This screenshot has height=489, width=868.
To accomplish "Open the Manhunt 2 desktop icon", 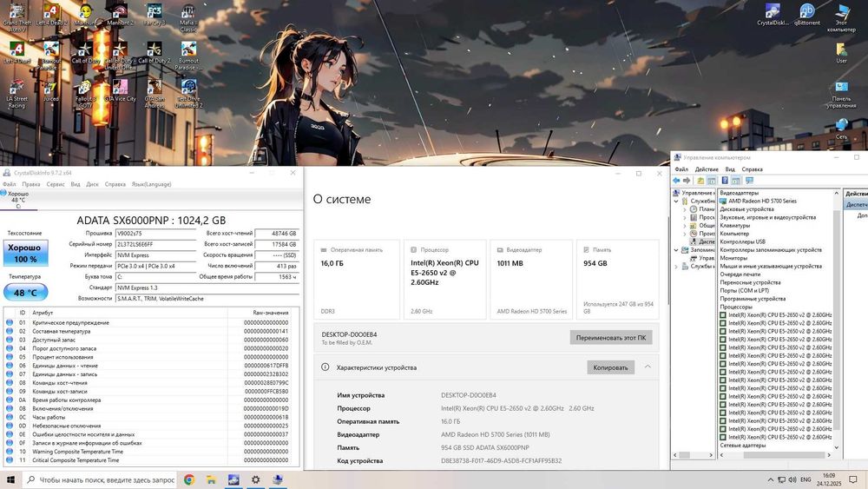I will 119,16.
